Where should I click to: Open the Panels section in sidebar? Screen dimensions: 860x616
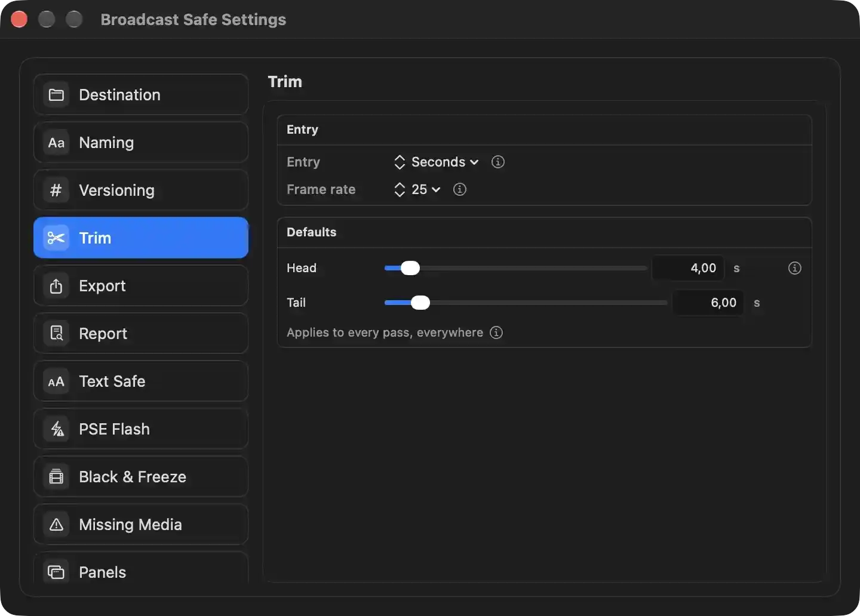pyautogui.click(x=141, y=568)
